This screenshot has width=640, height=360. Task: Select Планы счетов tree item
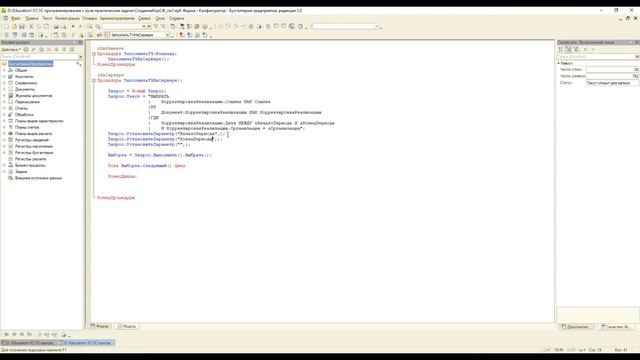pyautogui.click(x=27, y=127)
